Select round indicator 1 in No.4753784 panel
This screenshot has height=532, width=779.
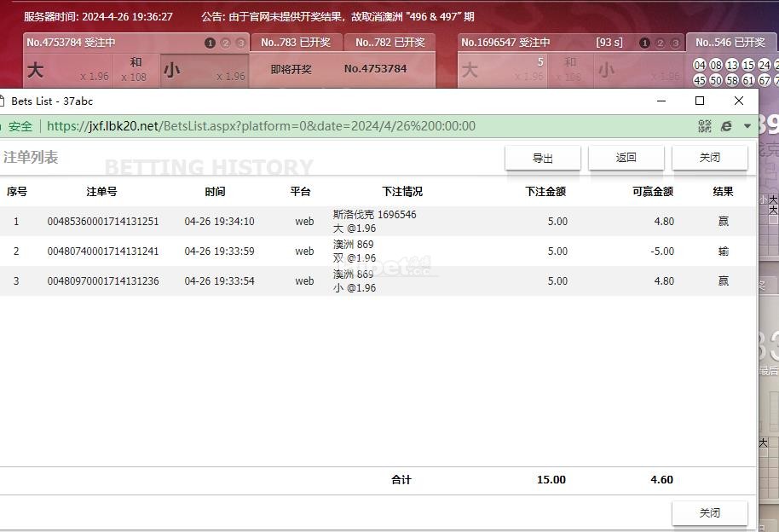click(x=211, y=43)
